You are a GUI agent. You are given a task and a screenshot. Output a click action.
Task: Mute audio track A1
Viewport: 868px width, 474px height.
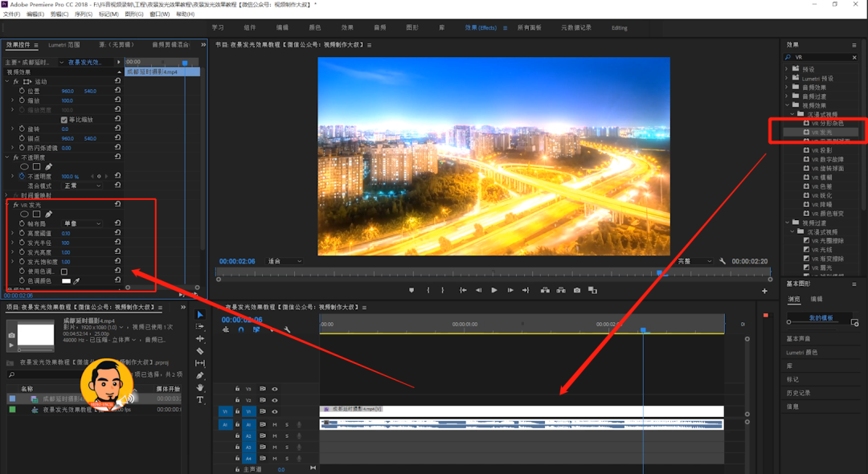[x=275, y=424]
